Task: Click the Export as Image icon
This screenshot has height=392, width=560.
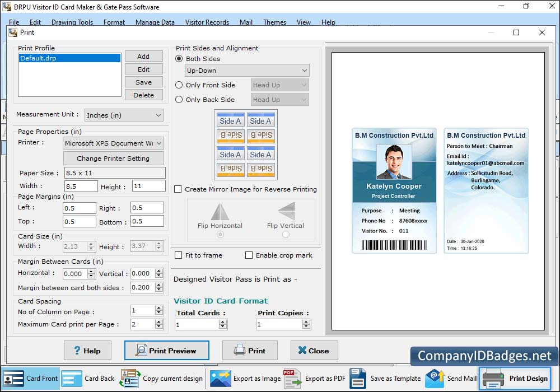Action: pos(220,379)
